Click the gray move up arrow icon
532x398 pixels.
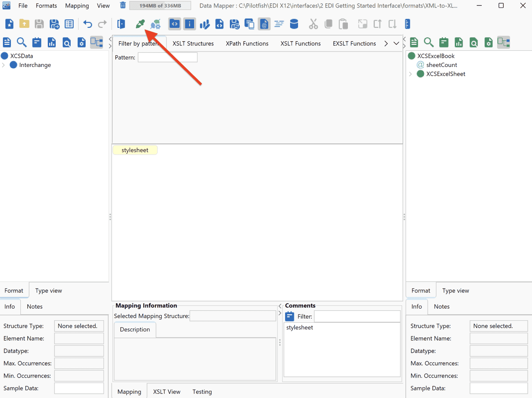(x=377, y=24)
